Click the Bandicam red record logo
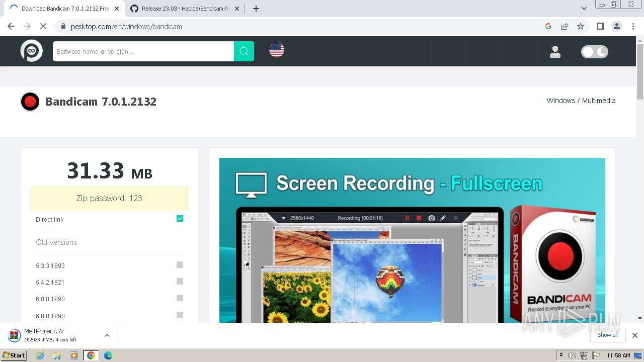Image resolution: width=644 pixels, height=362 pixels. tap(30, 102)
